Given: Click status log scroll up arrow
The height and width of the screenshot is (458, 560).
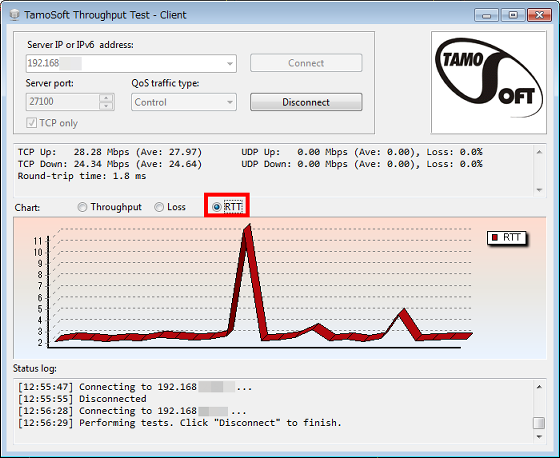Looking at the screenshot, I should (x=539, y=387).
